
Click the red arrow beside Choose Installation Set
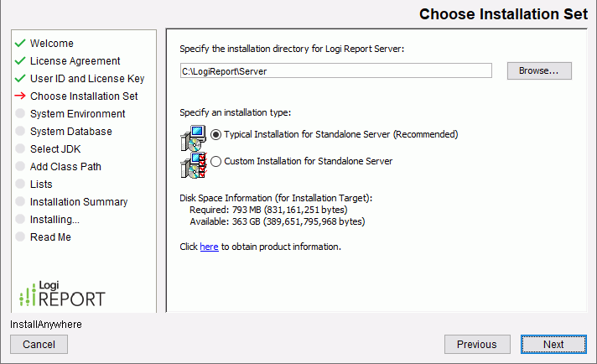(20, 96)
